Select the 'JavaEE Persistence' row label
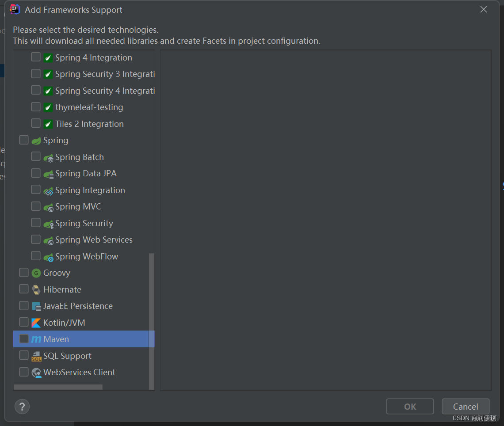 (x=78, y=306)
